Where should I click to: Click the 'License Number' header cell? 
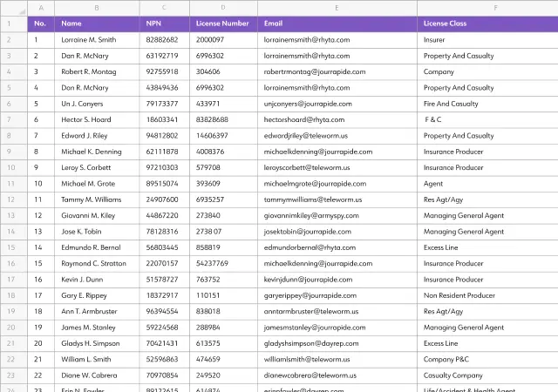point(223,24)
